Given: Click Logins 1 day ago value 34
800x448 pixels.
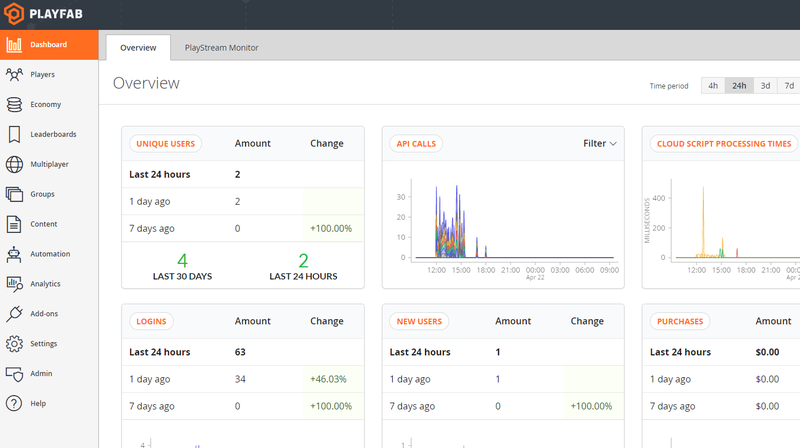Looking at the screenshot, I should 240,379.
